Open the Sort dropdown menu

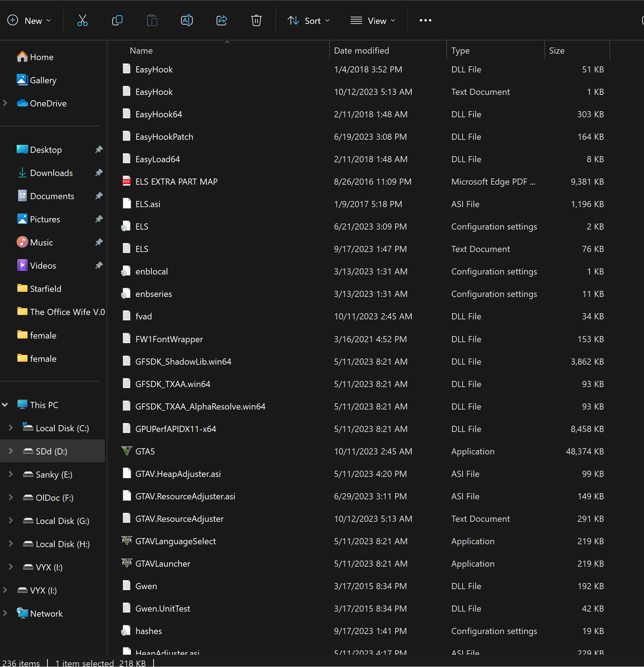[309, 21]
